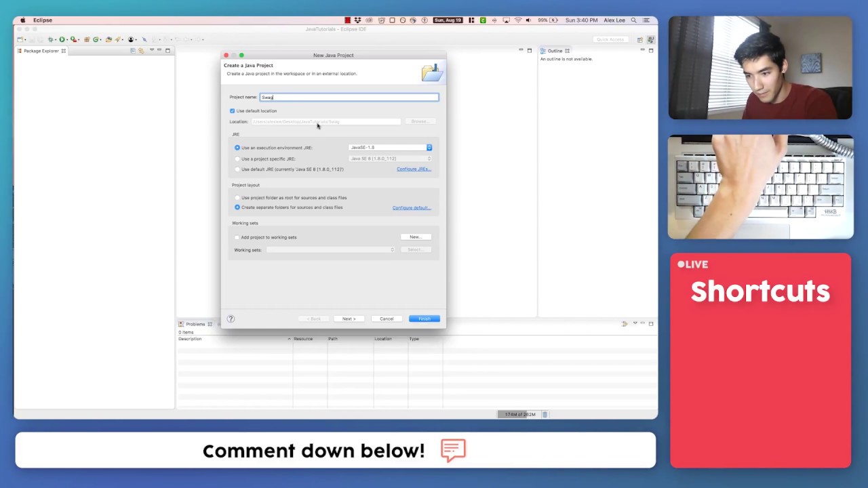Click the Notification Center icon

[646, 20]
